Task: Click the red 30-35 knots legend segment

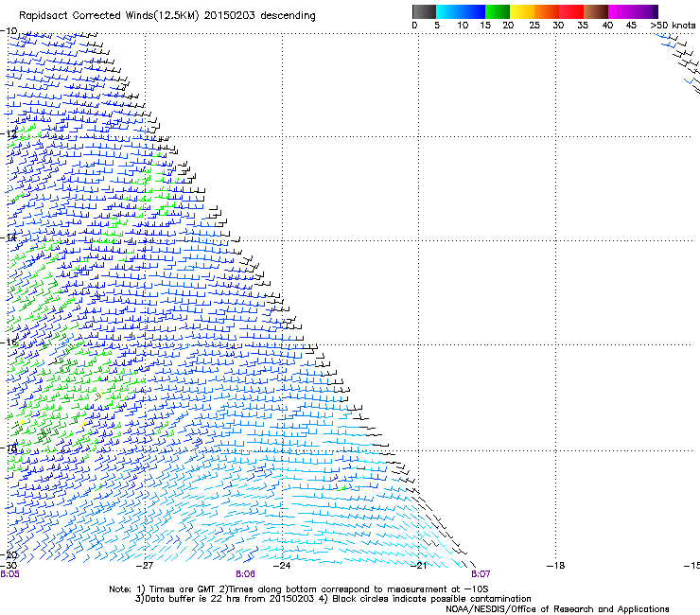Action: pos(571,11)
